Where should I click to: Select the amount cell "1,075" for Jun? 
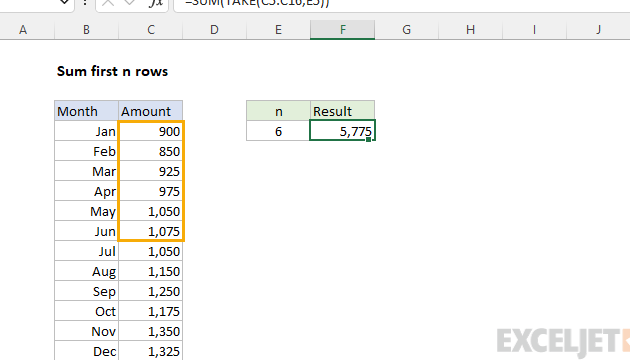pos(151,231)
